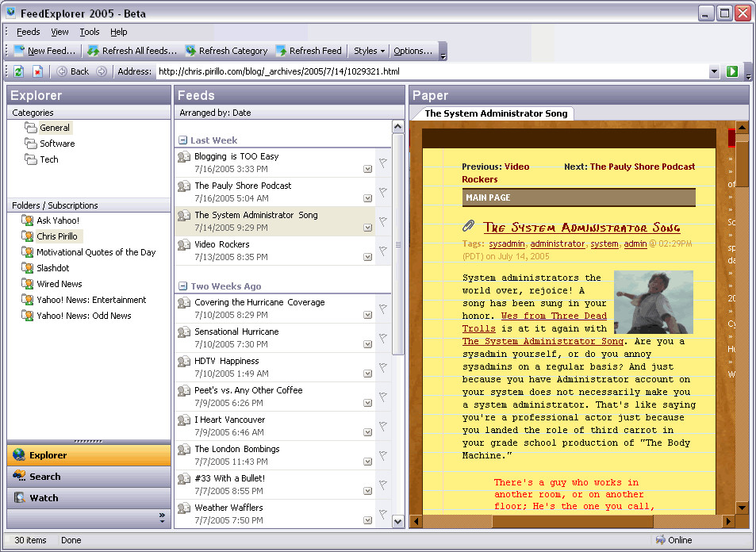Click the green page refresh icon

[18, 71]
